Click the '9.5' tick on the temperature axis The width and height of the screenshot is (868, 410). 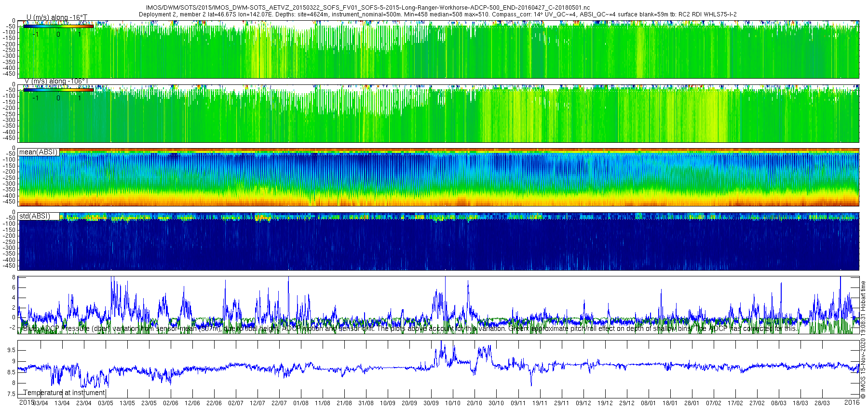(x=12, y=350)
